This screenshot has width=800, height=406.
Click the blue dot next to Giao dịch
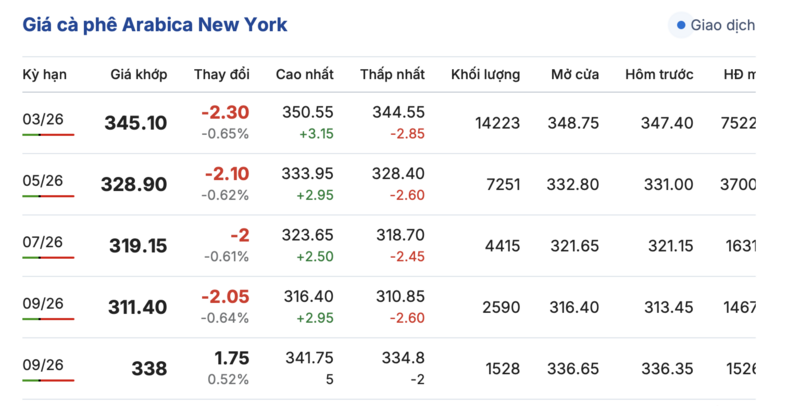(681, 25)
